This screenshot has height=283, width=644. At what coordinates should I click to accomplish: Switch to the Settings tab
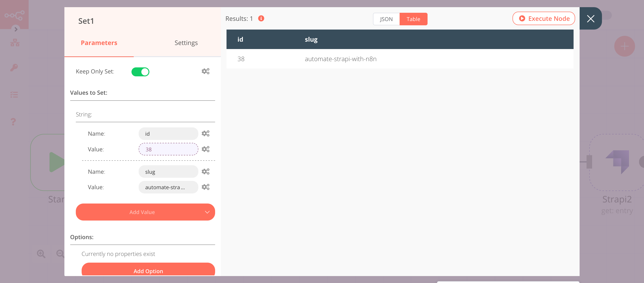tap(186, 43)
